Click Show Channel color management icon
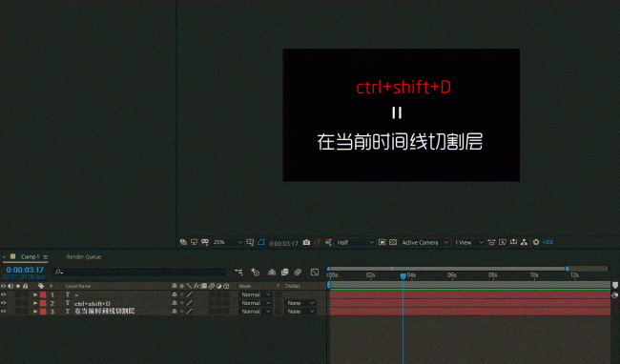This screenshot has width=620, height=364. [328, 242]
